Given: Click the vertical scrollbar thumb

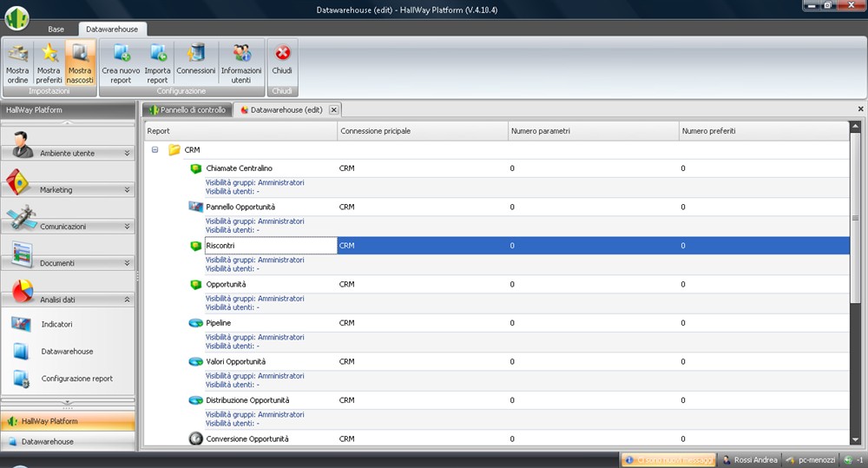Looking at the screenshot, I should coord(855,218).
